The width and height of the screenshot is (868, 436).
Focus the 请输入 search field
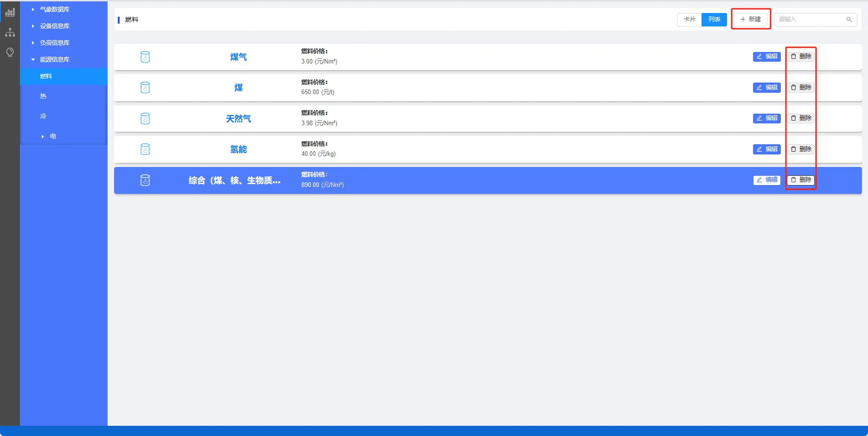pos(815,19)
